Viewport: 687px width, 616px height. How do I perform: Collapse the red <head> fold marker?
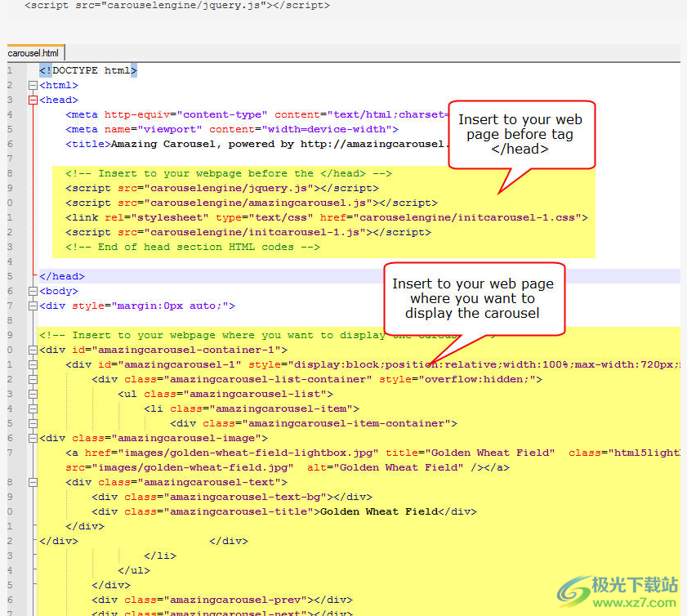[33, 100]
